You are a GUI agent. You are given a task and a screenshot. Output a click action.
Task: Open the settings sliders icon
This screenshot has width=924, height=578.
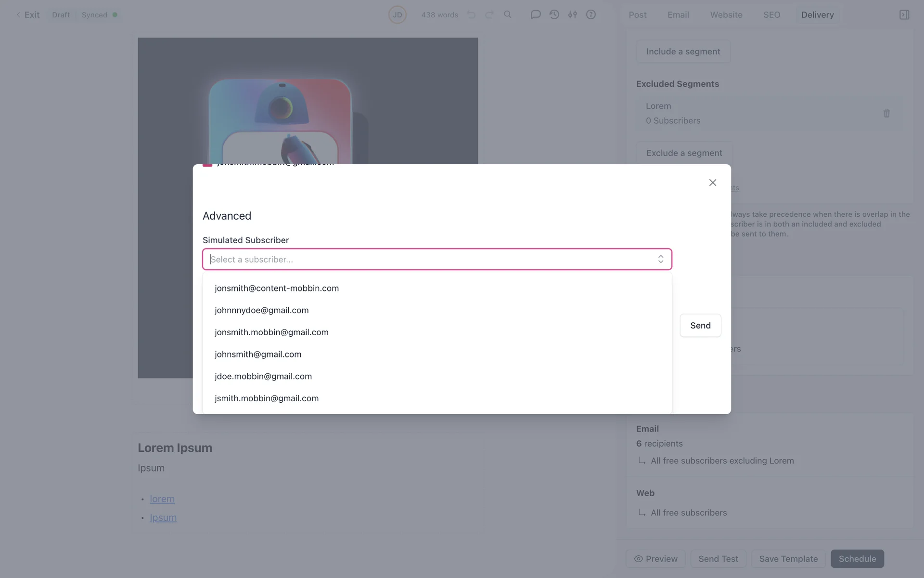pyautogui.click(x=572, y=14)
